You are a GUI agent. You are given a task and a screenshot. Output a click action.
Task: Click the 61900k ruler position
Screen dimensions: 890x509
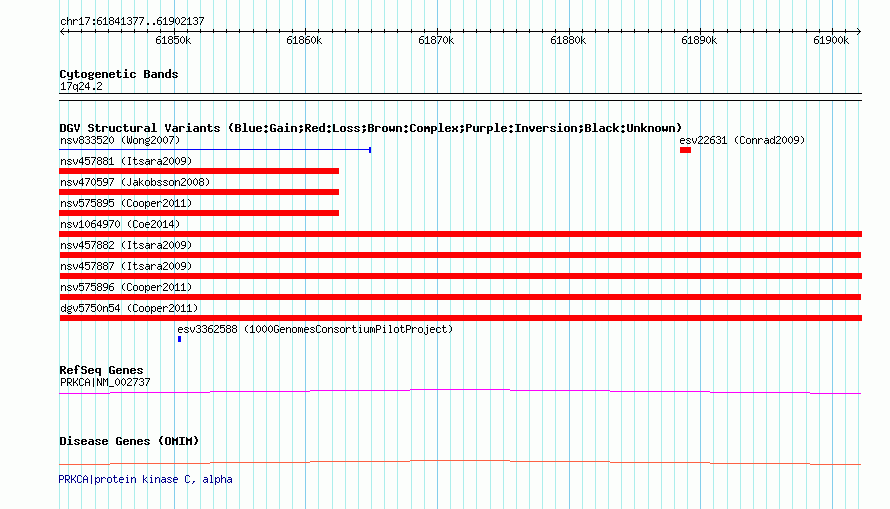pyautogui.click(x=831, y=40)
